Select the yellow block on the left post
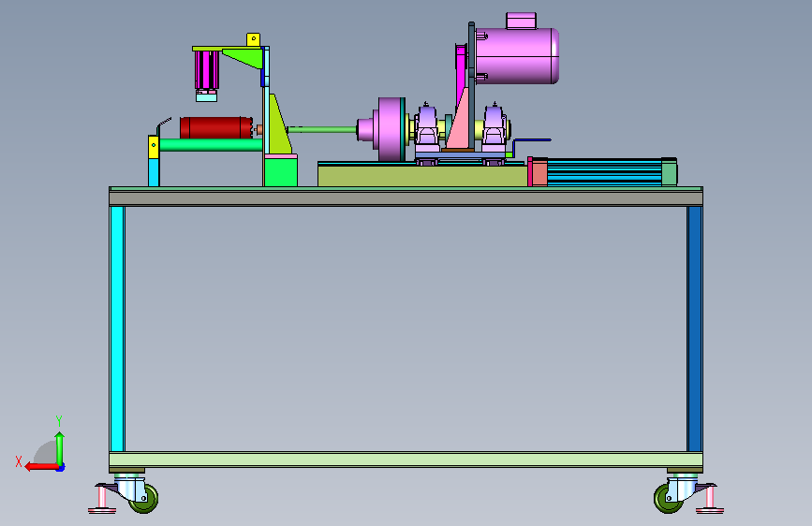This screenshot has width=812, height=526. point(154,147)
